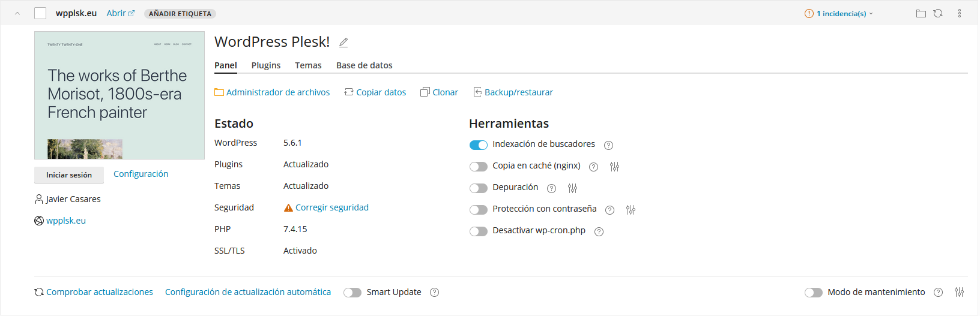Screen dimensions: 980x316
Task: Enable Modo de mantenimiento toggle
Action: (814, 293)
